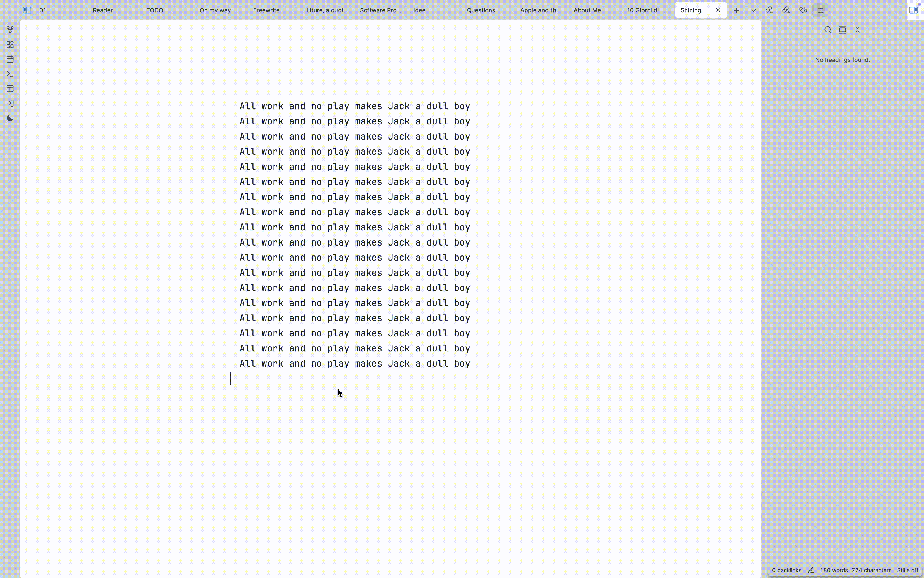Open the On my way tab
Viewport: 924px width, 578px height.
coord(215,10)
